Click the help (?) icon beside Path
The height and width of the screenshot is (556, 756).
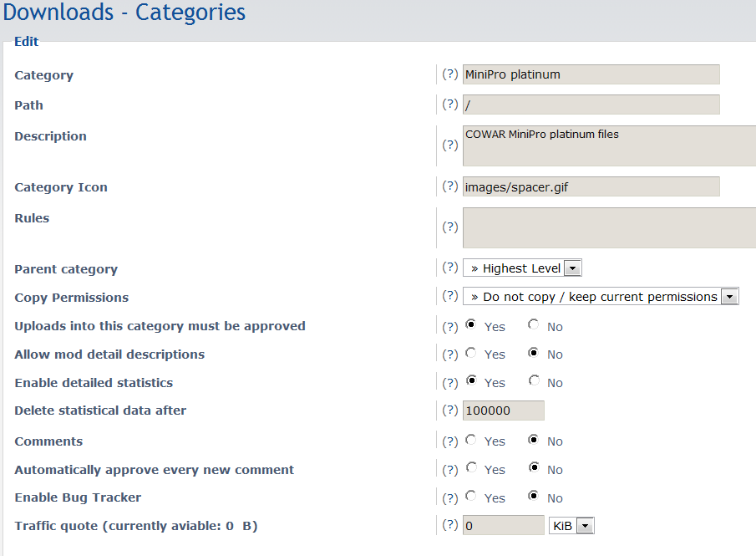tap(449, 105)
